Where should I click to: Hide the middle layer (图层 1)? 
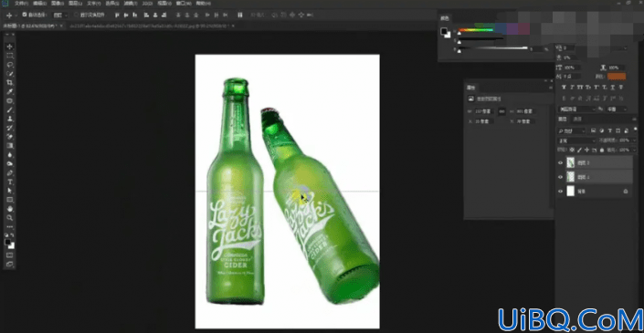pos(560,177)
